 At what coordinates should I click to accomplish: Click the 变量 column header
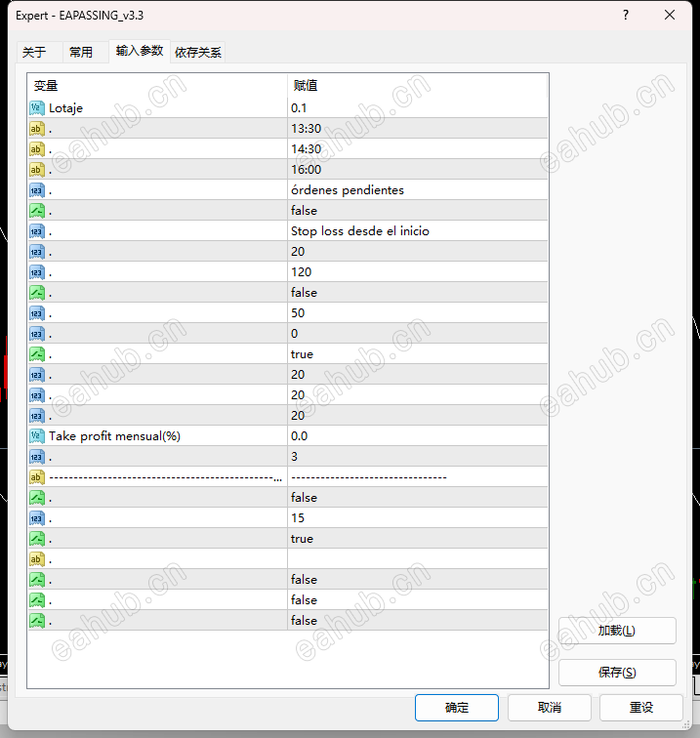pyautogui.click(x=46, y=86)
